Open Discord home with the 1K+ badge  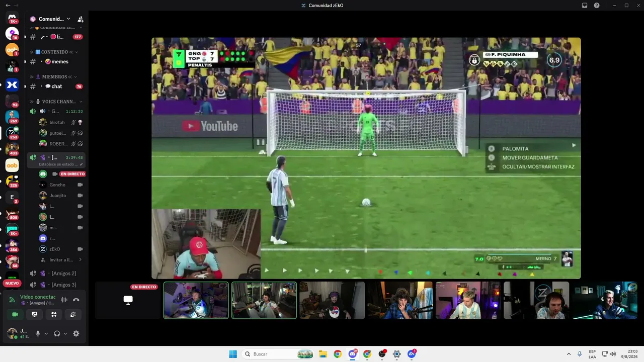click(12, 19)
